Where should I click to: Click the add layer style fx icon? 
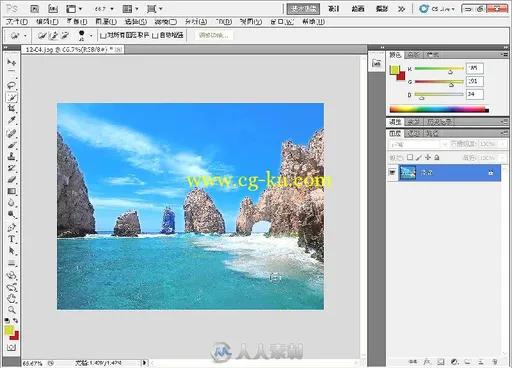[427, 361]
